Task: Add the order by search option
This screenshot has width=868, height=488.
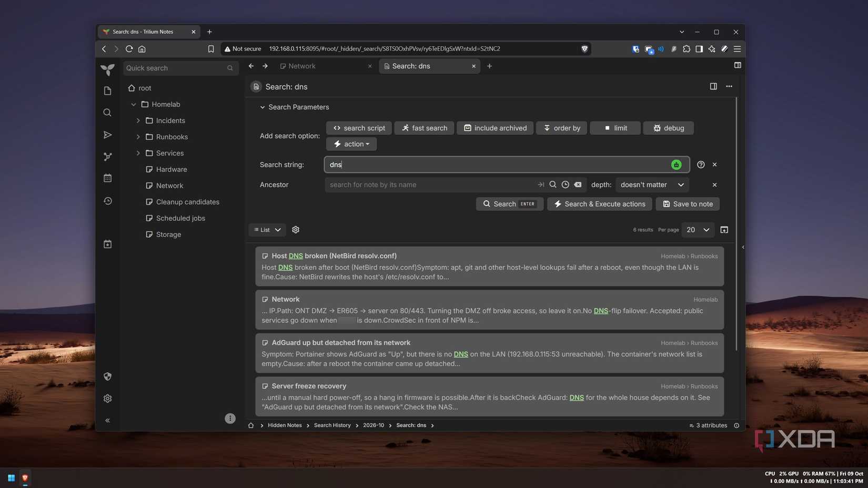Action: coord(562,128)
